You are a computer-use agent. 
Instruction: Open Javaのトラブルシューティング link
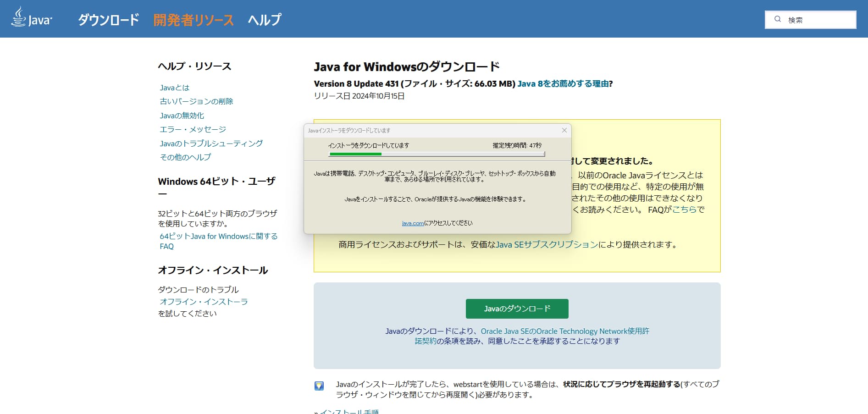(211, 144)
